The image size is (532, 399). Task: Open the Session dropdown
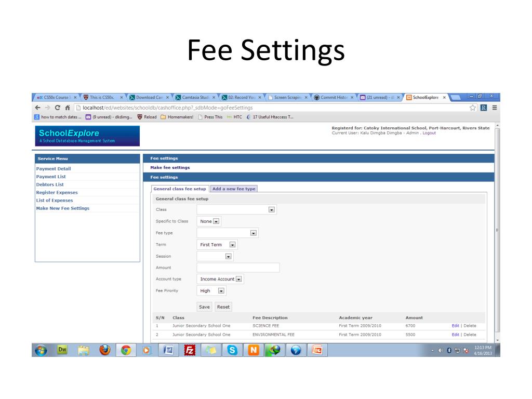click(215, 257)
